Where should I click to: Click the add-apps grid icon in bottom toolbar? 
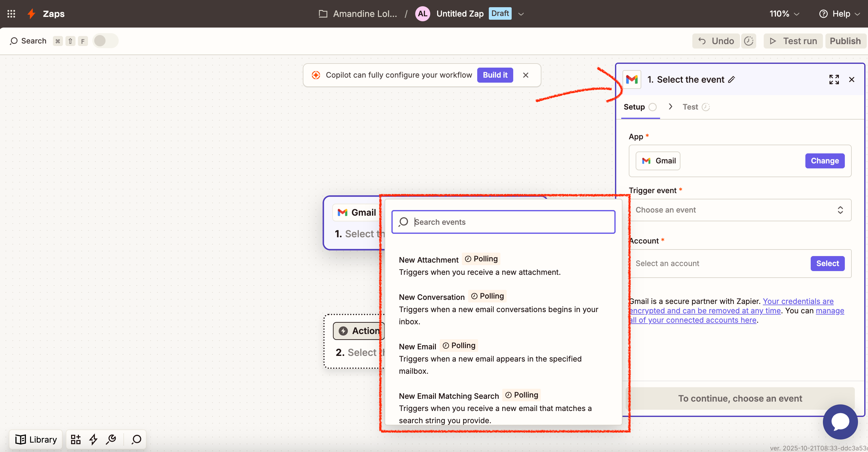click(x=75, y=439)
